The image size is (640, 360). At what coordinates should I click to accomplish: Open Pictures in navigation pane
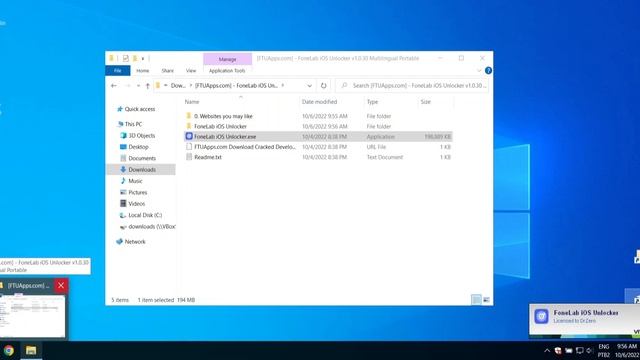[138, 193]
